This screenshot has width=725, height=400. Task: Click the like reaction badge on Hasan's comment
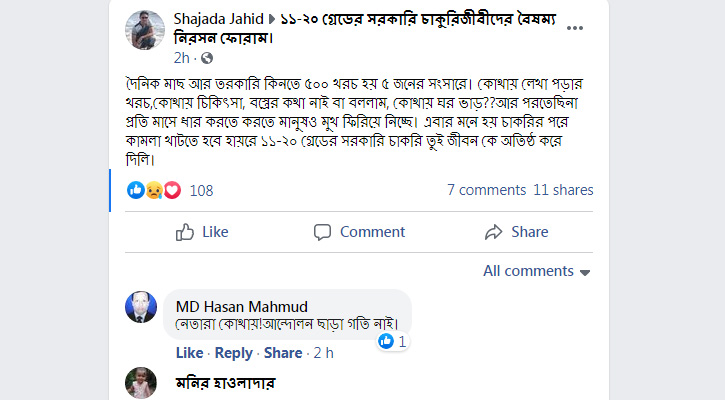[x=387, y=341]
